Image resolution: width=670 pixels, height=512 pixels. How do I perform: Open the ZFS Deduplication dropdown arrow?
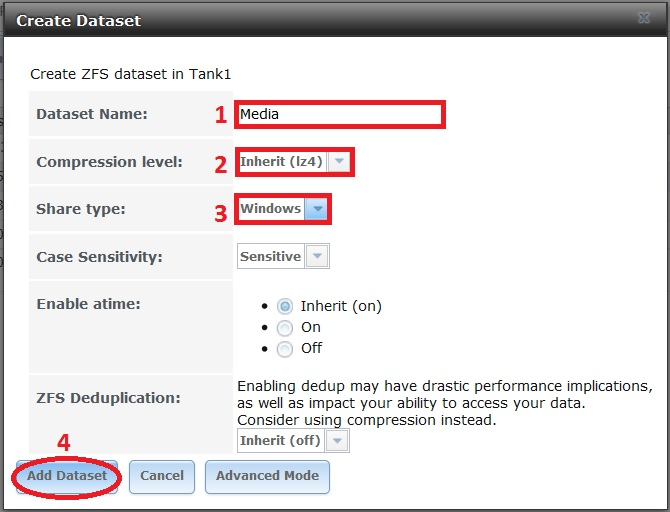pyautogui.click(x=338, y=441)
